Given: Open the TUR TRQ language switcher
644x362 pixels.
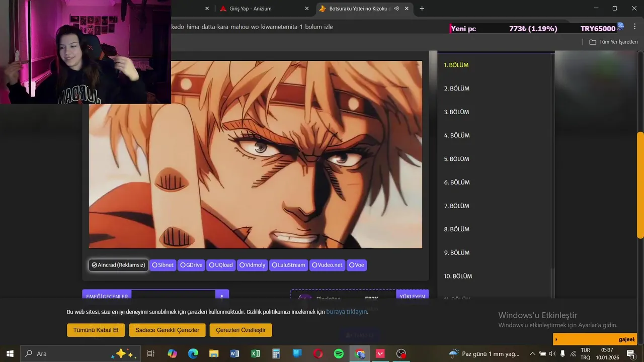Looking at the screenshot, I should click(x=586, y=353).
